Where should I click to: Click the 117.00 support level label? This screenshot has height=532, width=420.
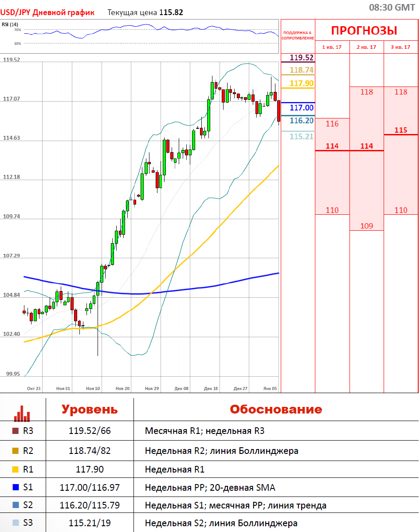coord(301,108)
